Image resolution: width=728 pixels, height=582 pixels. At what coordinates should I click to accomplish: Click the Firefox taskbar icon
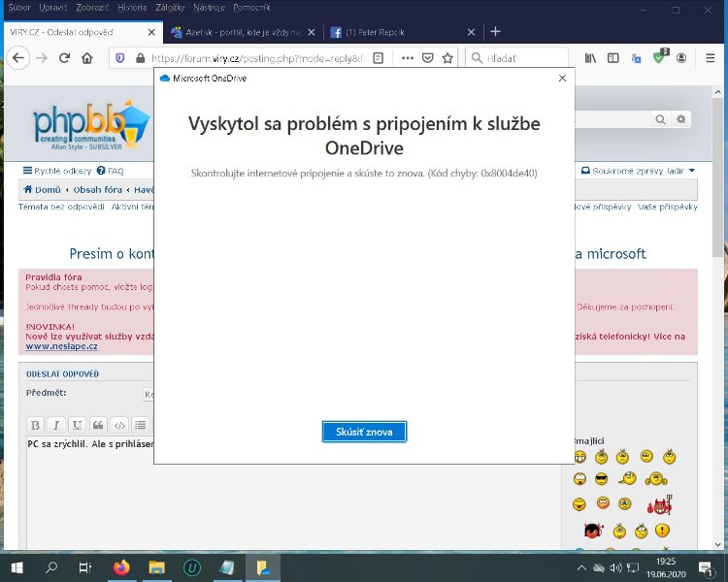pyautogui.click(x=121, y=567)
